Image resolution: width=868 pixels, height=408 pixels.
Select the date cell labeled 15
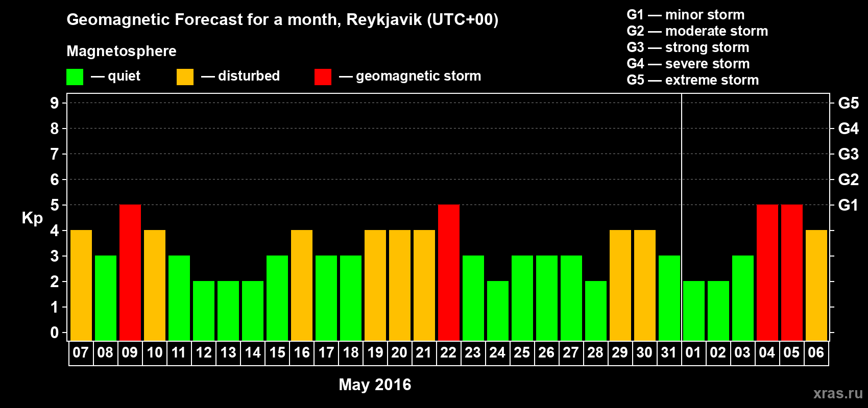click(277, 353)
